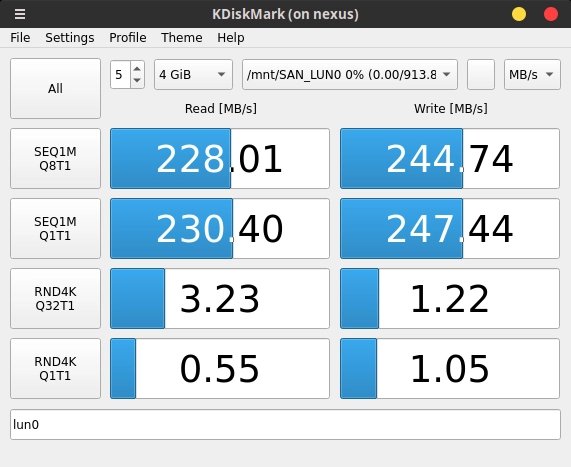The height and width of the screenshot is (467, 571).
Task: Start the RND4K Q1T1 test
Action: [55, 368]
